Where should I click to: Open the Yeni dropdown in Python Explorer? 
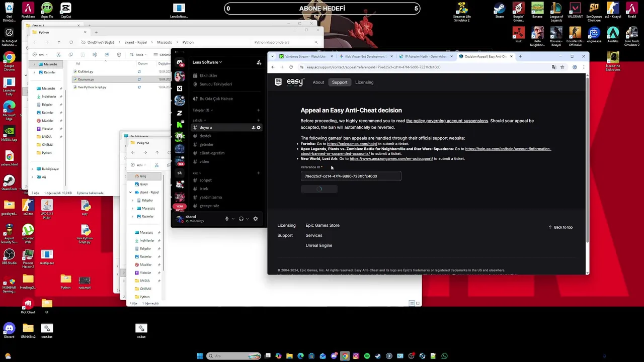click(x=41, y=54)
